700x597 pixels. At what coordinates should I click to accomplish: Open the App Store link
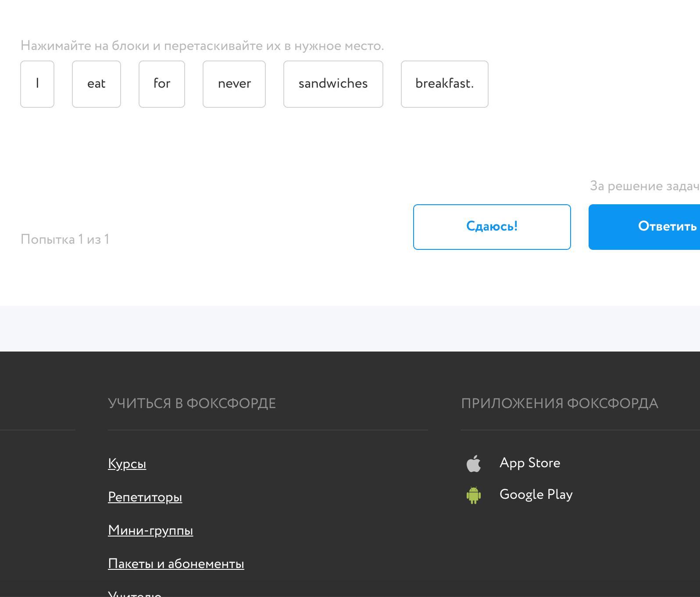click(529, 463)
